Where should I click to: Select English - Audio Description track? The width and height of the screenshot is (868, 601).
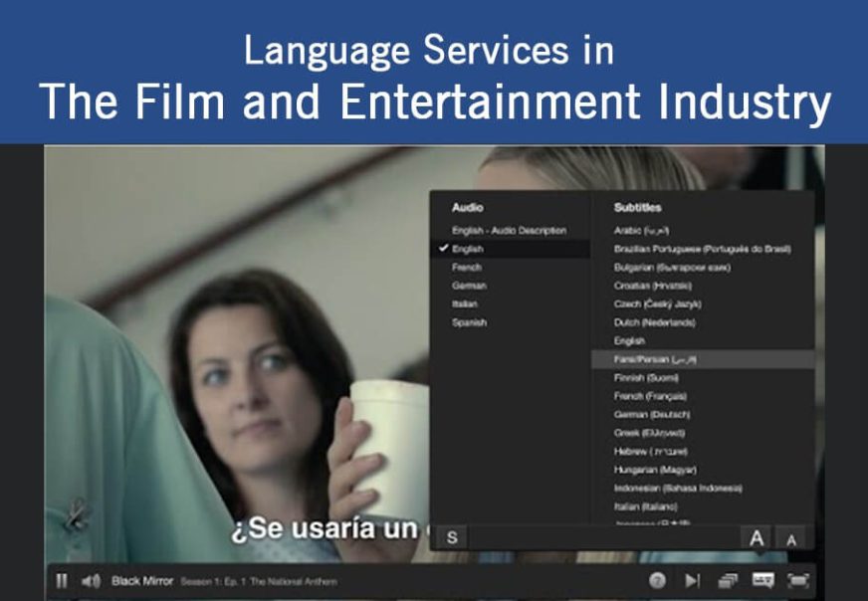click(x=509, y=230)
